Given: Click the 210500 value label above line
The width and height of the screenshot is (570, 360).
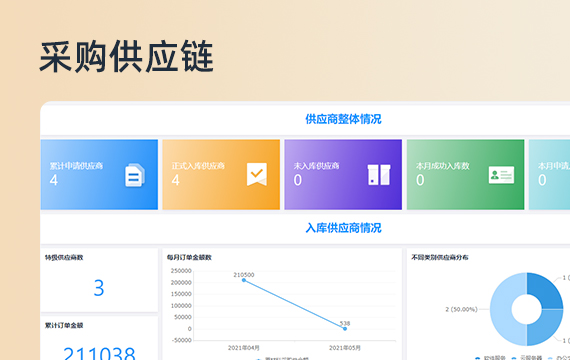Looking at the screenshot, I should 244,275.
